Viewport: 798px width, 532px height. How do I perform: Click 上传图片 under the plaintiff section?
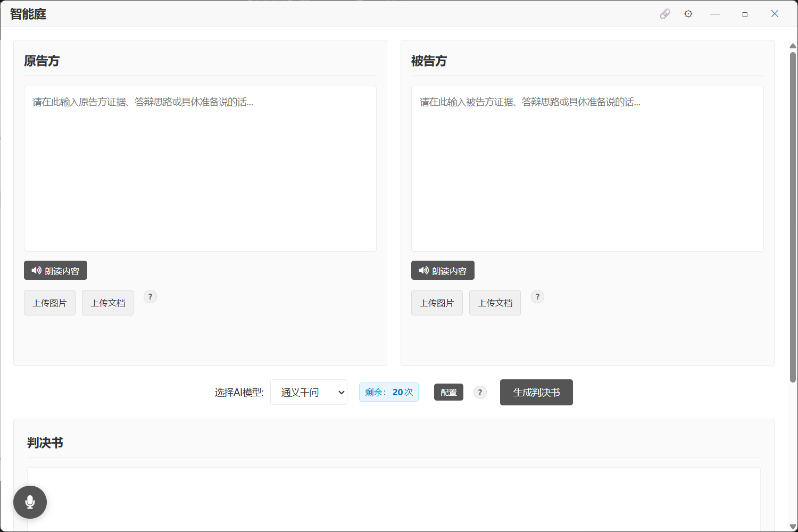point(49,302)
